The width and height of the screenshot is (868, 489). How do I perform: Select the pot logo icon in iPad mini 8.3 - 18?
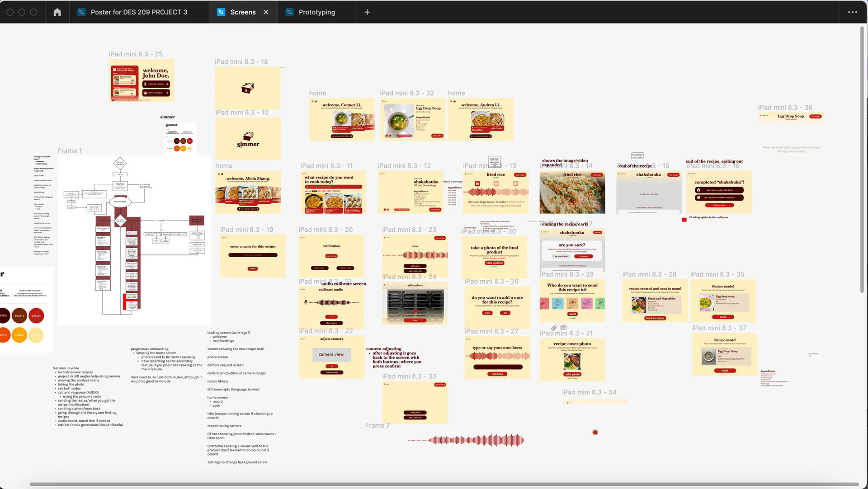[247, 88]
